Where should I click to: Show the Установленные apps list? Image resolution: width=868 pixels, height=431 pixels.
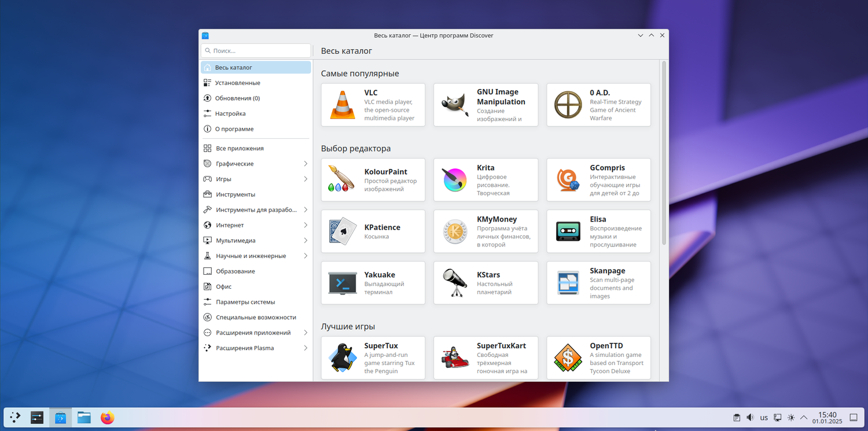tap(256, 83)
